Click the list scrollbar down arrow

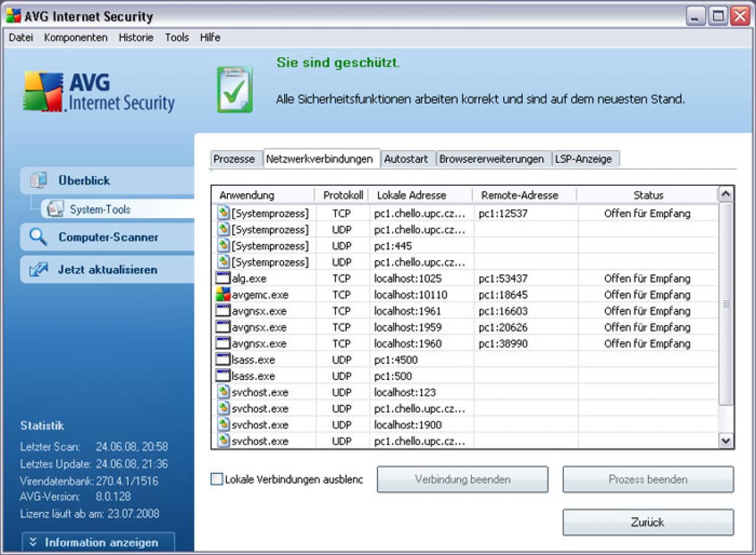[726, 440]
